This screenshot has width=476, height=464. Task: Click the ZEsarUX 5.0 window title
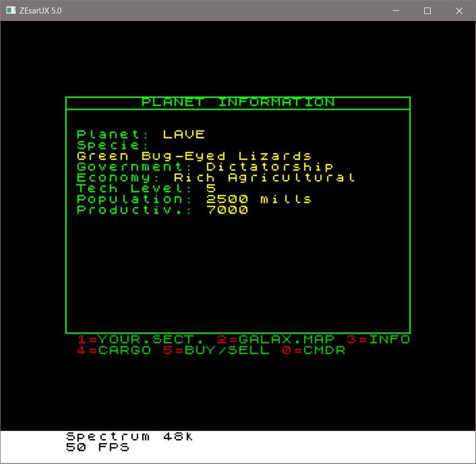40,11
